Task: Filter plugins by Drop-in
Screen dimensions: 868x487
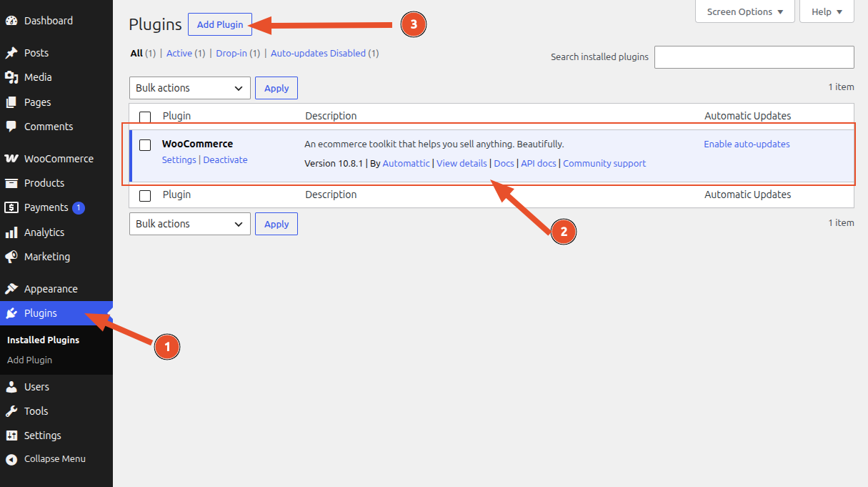Action: point(231,53)
